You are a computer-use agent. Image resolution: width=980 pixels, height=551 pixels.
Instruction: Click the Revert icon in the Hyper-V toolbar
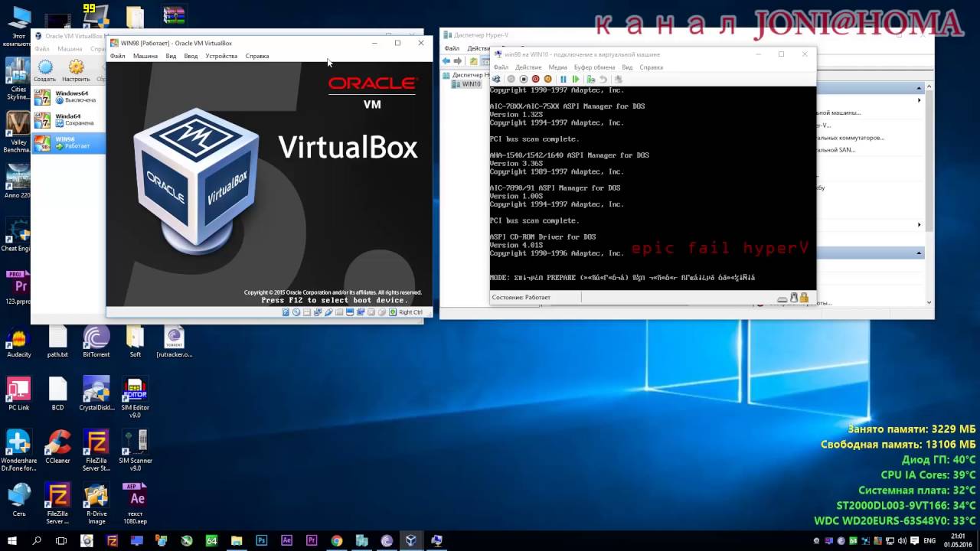(x=603, y=79)
